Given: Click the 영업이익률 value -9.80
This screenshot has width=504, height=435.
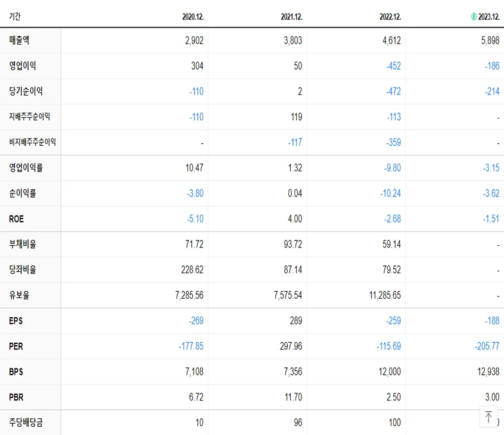Looking at the screenshot, I should [x=393, y=168].
